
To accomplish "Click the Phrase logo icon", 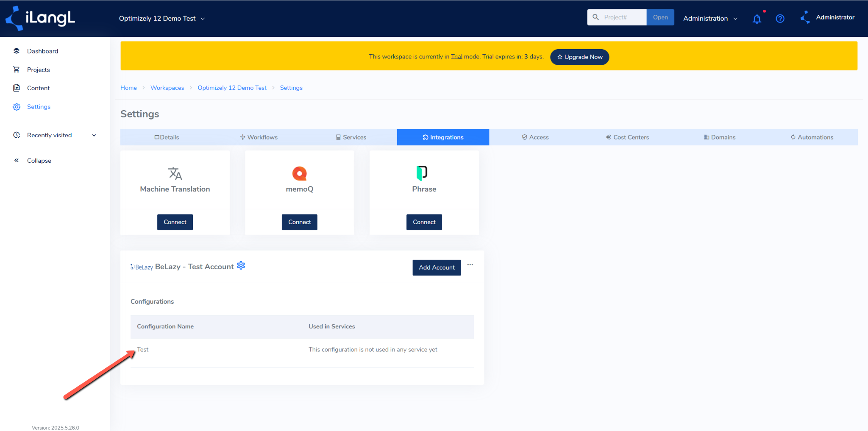I will point(422,173).
